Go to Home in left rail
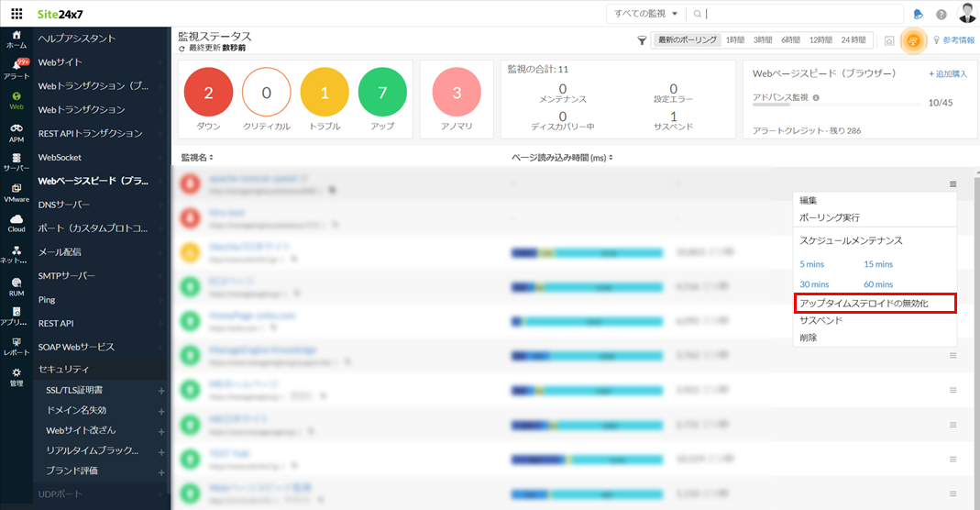Screen dimensions: 980x510 [17, 39]
